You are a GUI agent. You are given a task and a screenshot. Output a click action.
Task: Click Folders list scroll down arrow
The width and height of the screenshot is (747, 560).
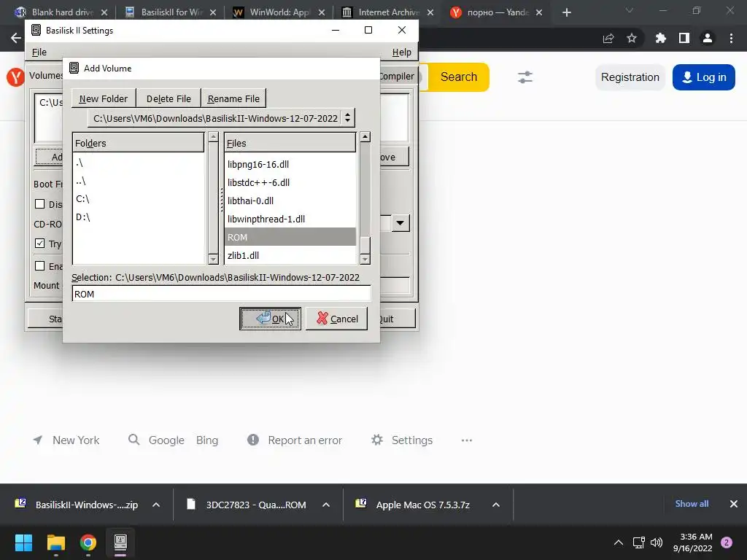[x=214, y=259]
